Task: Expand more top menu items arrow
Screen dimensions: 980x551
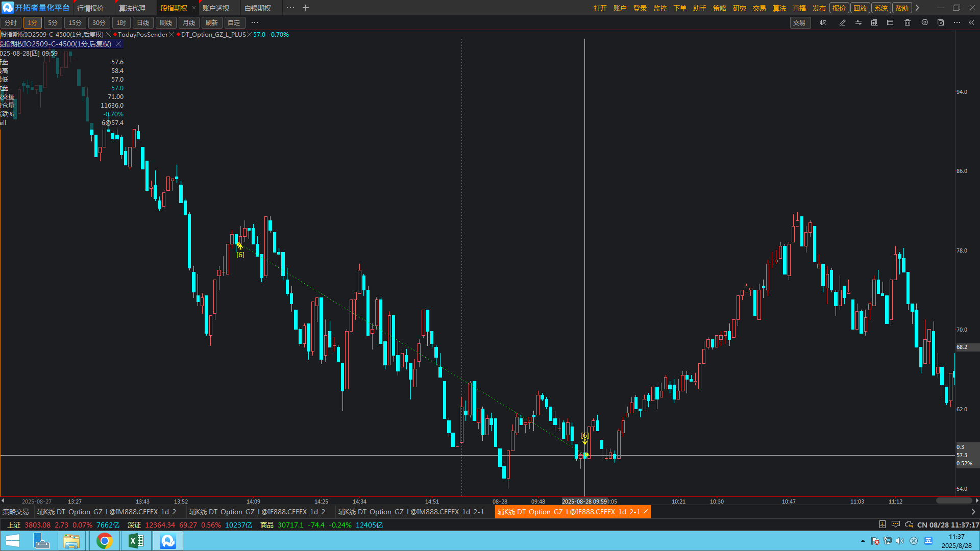Action: click(917, 8)
